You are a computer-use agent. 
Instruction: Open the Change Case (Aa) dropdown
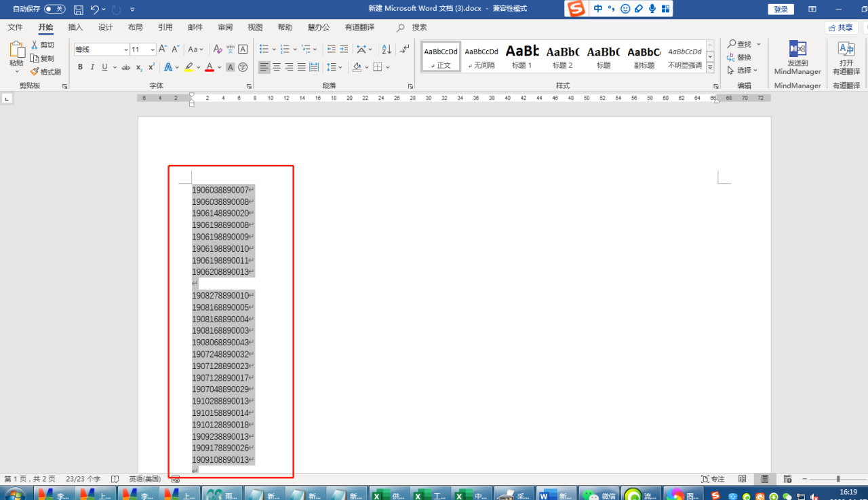pos(196,50)
